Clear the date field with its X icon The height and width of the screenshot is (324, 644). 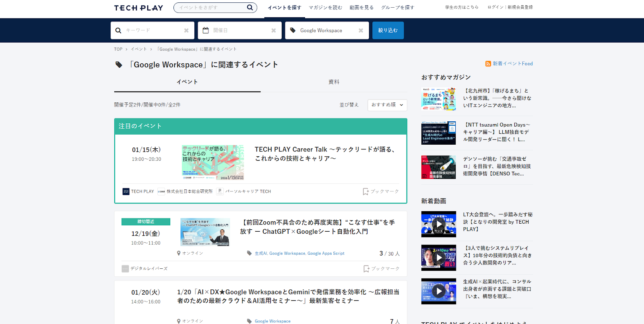tap(274, 30)
